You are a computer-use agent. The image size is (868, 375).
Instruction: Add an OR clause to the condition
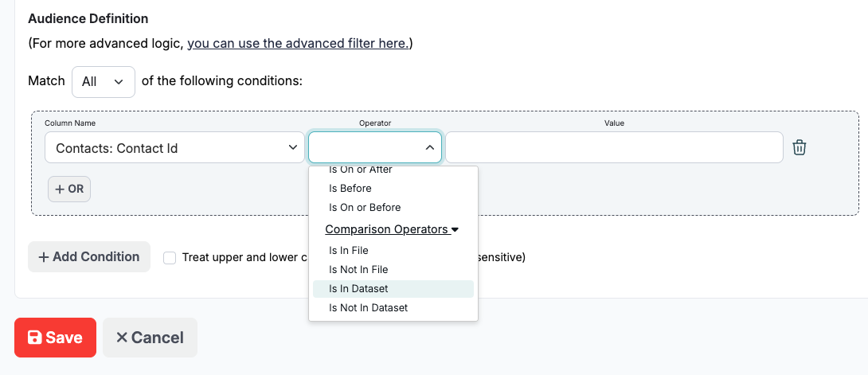[69, 189]
